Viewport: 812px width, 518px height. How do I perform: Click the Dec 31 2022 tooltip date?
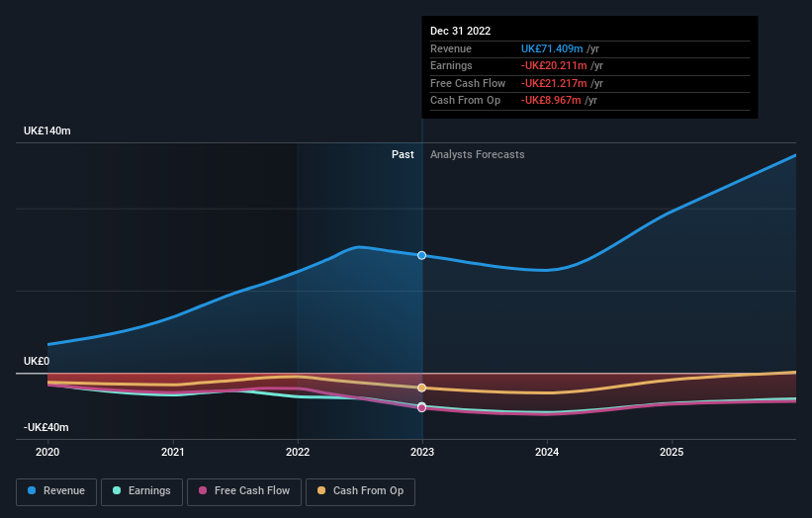[460, 31]
